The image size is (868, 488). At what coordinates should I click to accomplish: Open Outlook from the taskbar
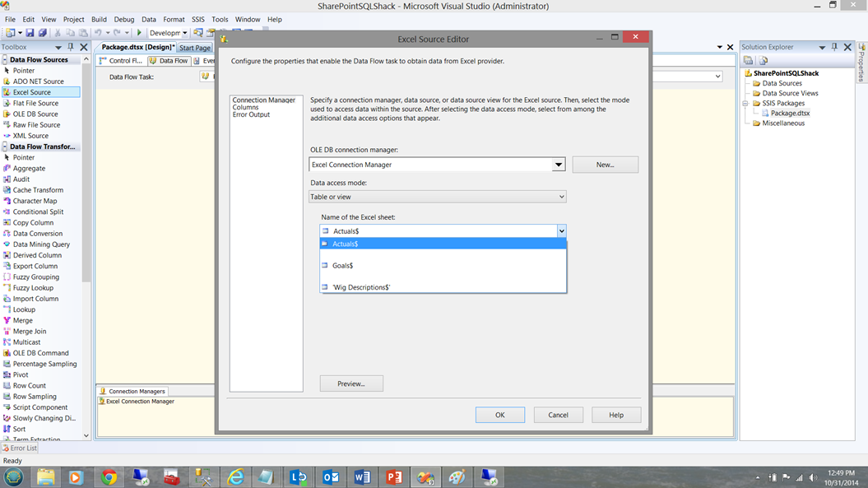click(331, 477)
